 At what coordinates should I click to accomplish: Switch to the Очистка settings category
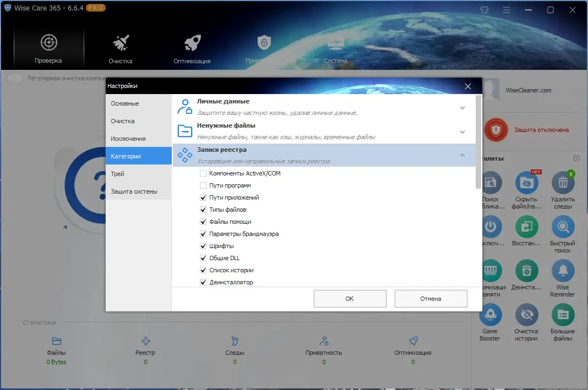(x=121, y=120)
